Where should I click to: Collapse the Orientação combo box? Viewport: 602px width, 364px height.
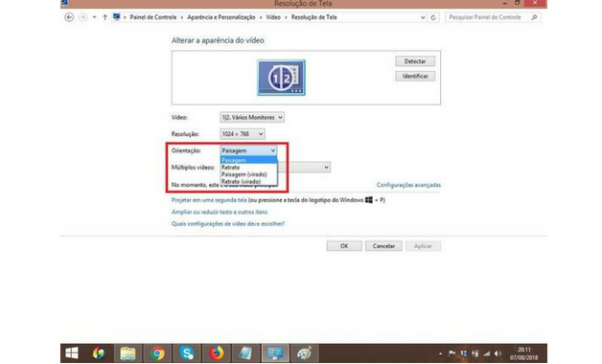tap(248, 150)
